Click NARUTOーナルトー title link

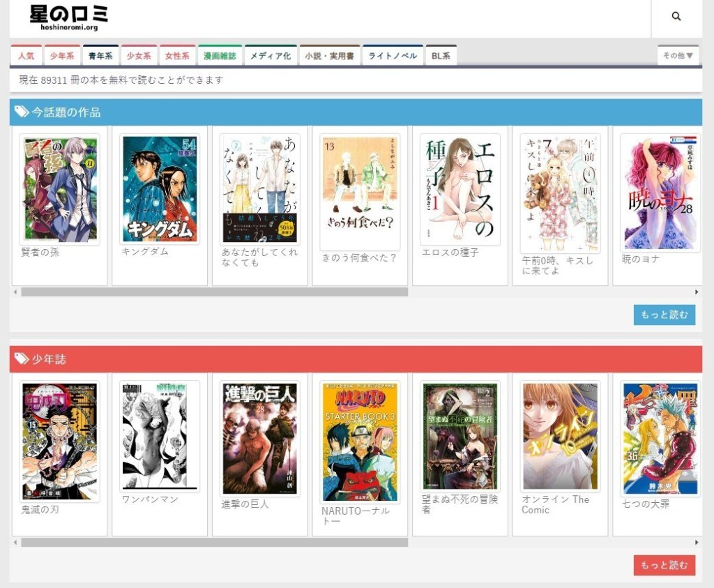tap(356, 515)
